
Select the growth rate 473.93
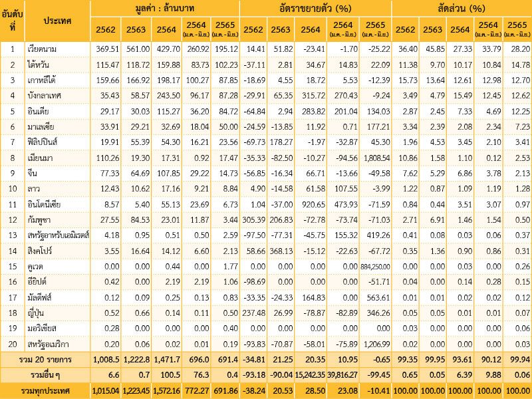click(x=346, y=204)
